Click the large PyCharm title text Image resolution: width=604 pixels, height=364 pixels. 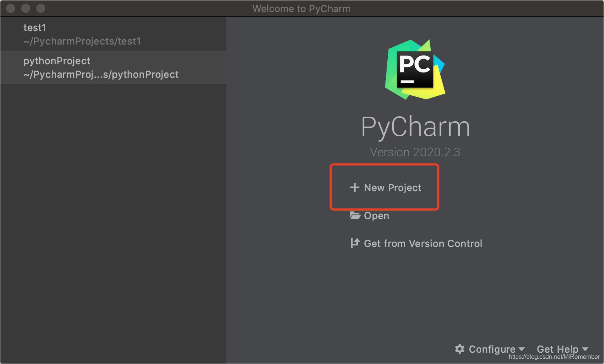415,127
